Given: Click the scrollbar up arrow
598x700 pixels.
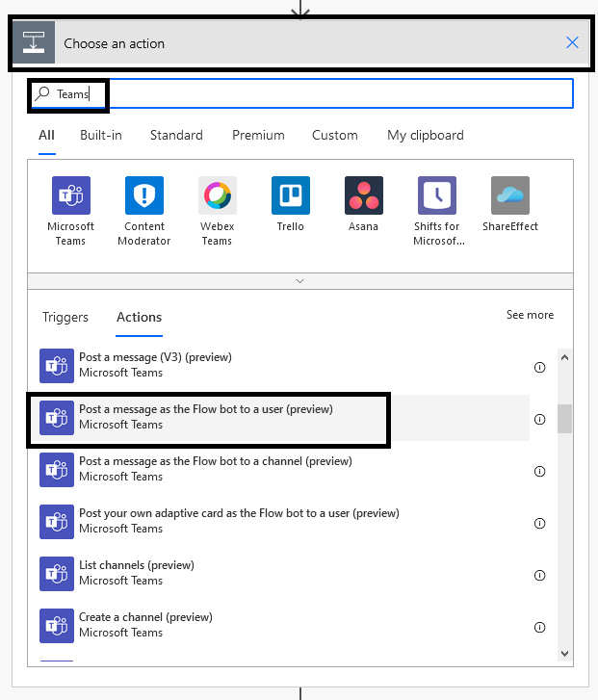Looking at the screenshot, I should point(564,357).
